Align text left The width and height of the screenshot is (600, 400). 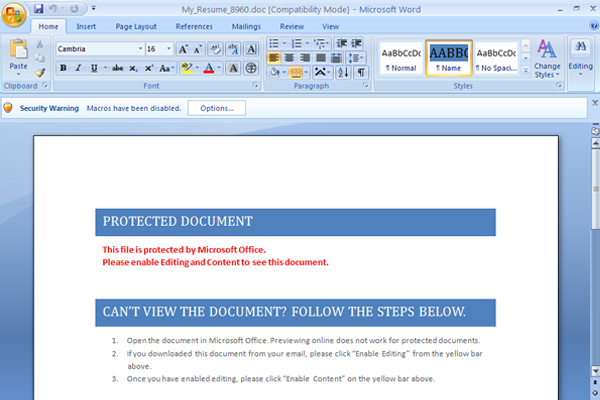point(274,58)
